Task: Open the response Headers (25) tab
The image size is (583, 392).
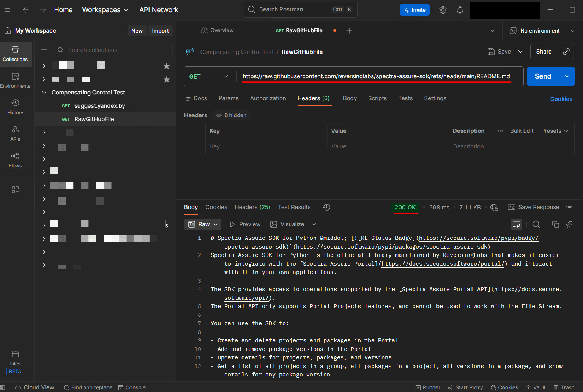Action: point(252,207)
